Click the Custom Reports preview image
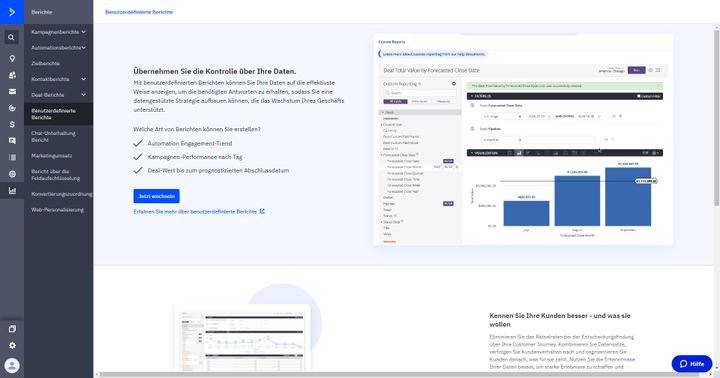Viewport: 720px width, 378px height. click(523, 140)
